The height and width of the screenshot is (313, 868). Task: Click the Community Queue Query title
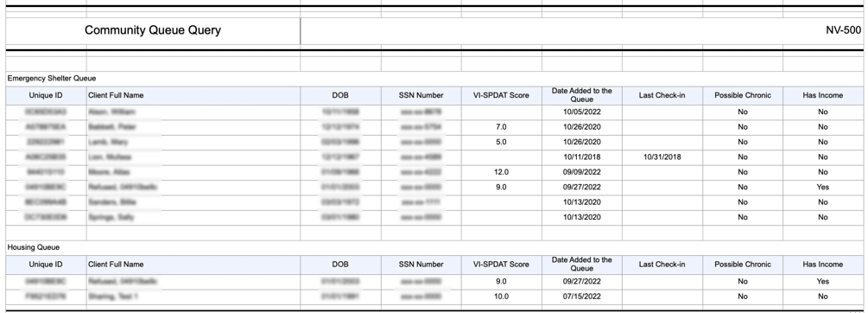coord(153,30)
